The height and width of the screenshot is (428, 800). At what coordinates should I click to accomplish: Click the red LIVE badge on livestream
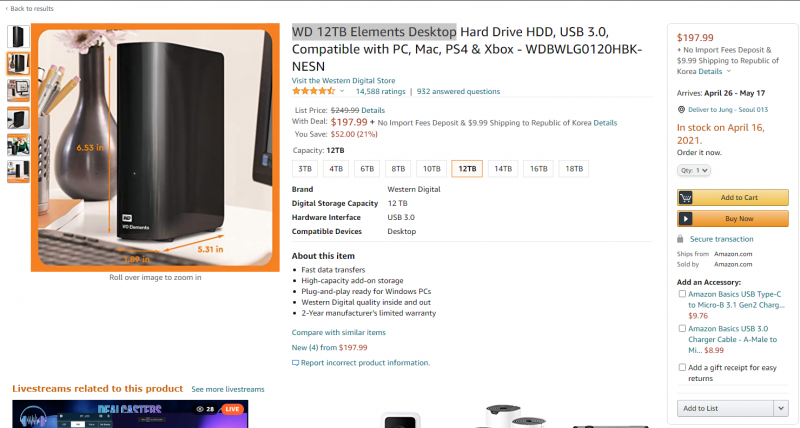[x=232, y=409]
